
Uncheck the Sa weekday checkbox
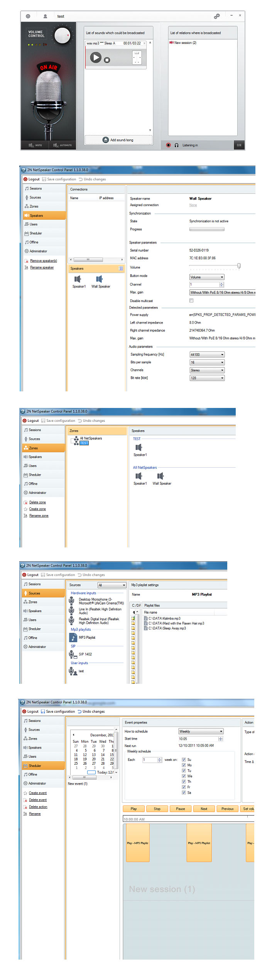(184, 792)
